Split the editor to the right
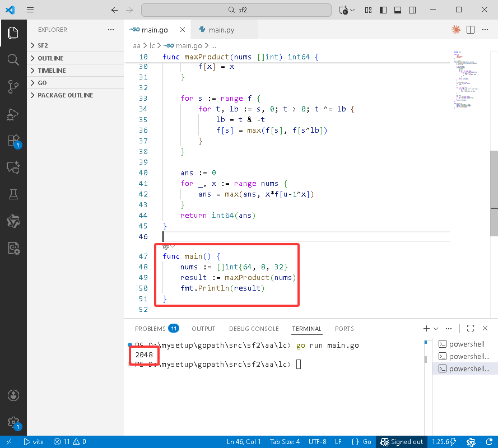Image resolution: width=498 pixels, height=448 pixels. point(471,30)
